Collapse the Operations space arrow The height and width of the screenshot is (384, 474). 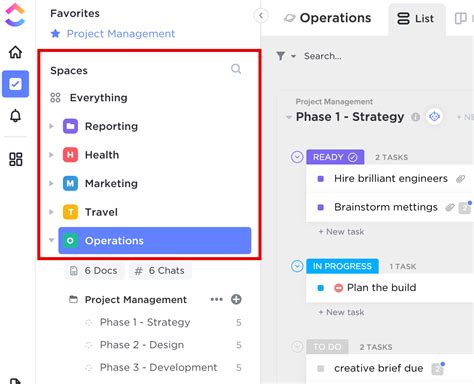(x=51, y=240)
